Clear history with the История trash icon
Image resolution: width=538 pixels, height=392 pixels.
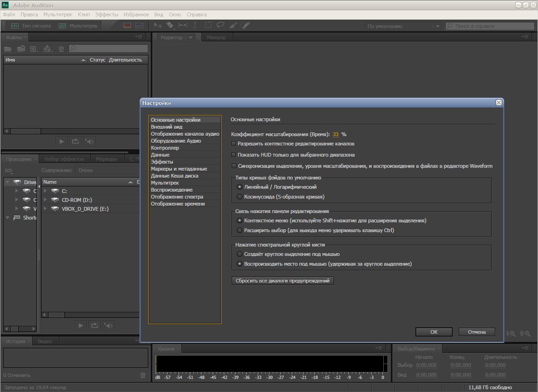click(x=143, y=375)
